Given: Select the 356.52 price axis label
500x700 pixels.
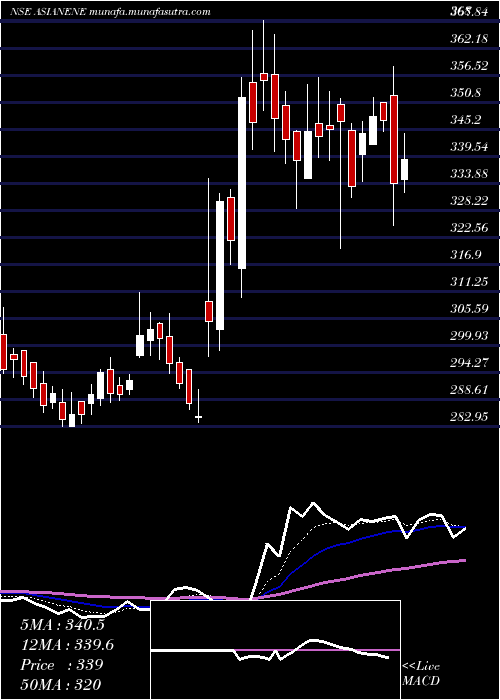Looking at the screenshot, I should (469, 66).
